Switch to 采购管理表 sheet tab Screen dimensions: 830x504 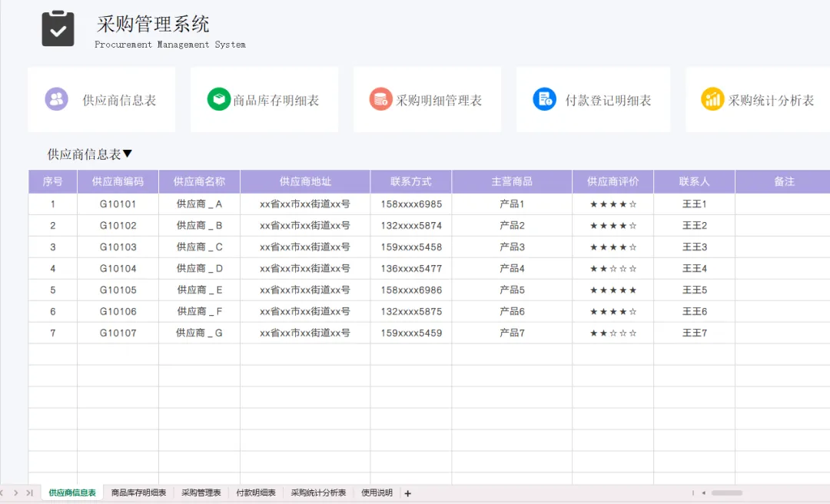coord(201,493)
